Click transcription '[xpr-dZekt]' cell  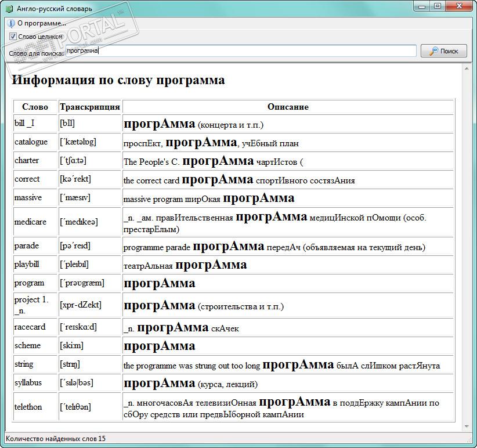(90, 305)
